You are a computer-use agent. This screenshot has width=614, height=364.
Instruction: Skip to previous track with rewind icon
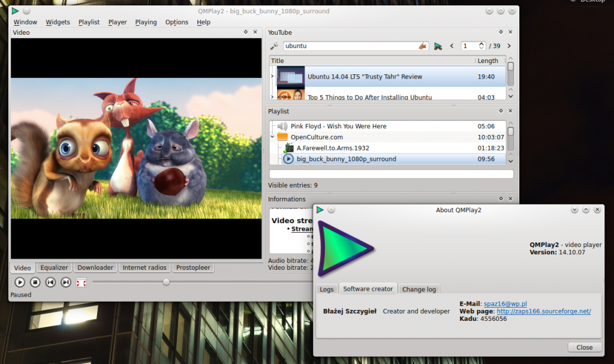pos(51,282)
